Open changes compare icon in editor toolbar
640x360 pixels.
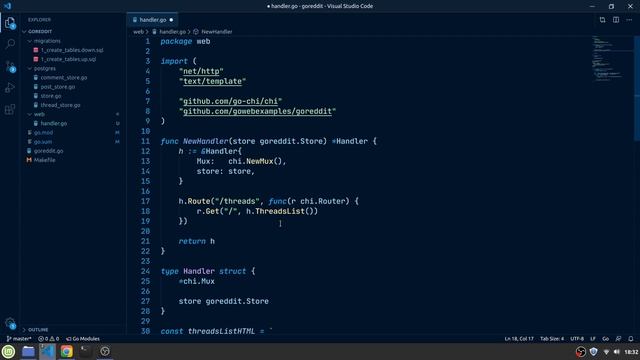tap(602, 20)
